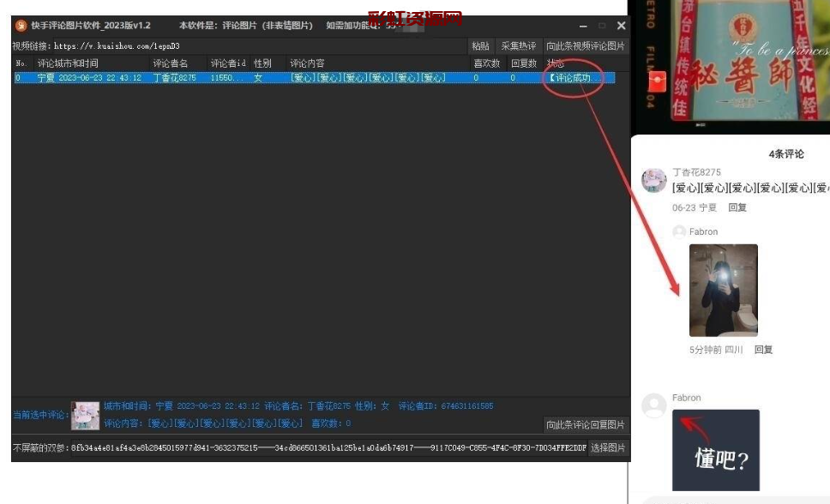Click the selected commenter avatar thumbnail
Screen dimensions: 830x504
tap(85, 416)
